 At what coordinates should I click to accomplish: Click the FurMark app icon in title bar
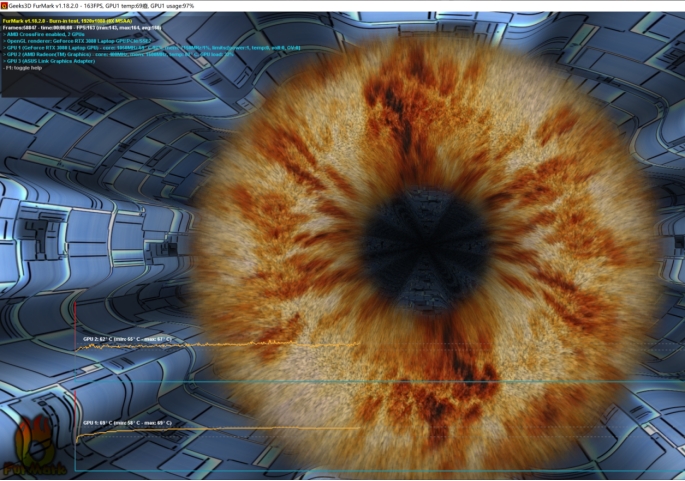pos(4,6)
